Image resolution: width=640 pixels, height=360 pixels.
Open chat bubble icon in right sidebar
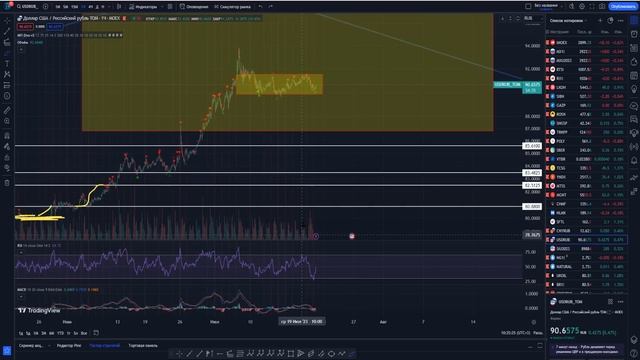(634, 105)
